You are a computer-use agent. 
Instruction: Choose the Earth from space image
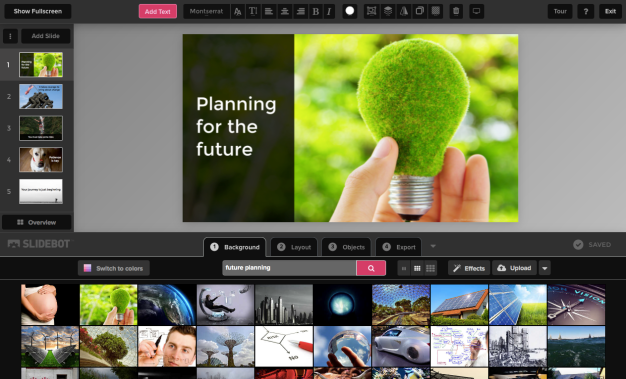pyautogui.click(x=167, y=304)
